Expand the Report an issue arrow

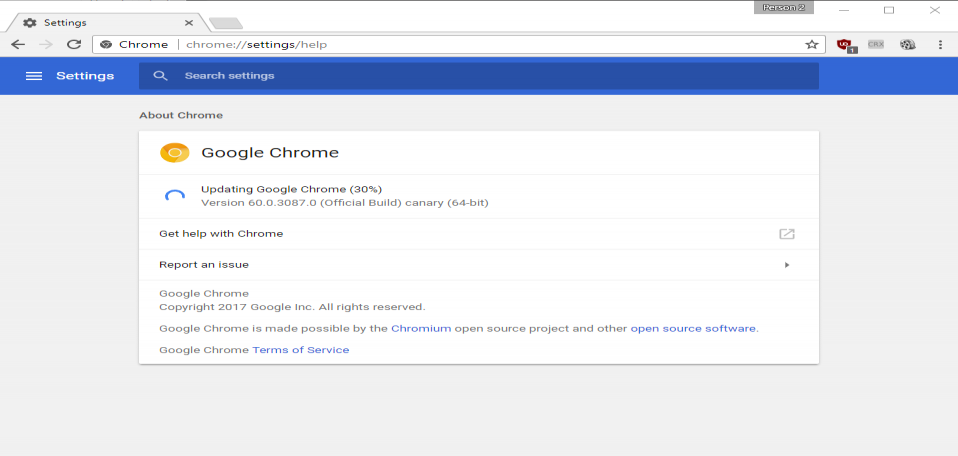coord(787,265)
